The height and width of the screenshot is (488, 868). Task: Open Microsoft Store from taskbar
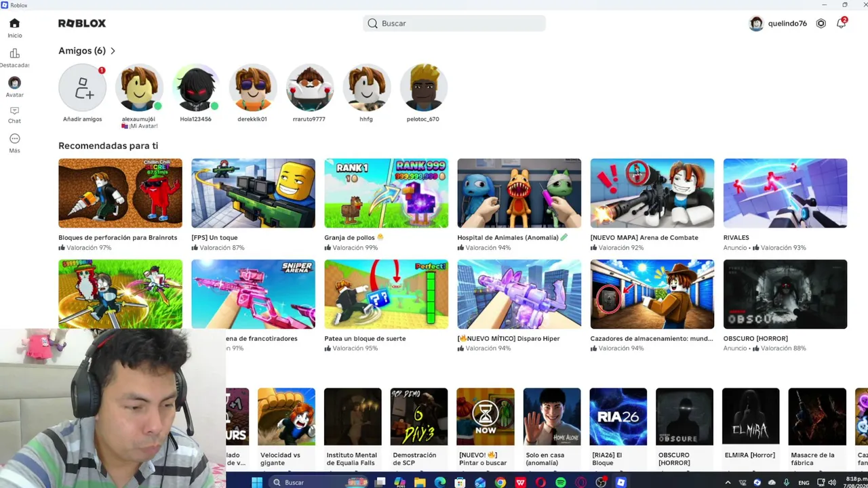(460, 483)
